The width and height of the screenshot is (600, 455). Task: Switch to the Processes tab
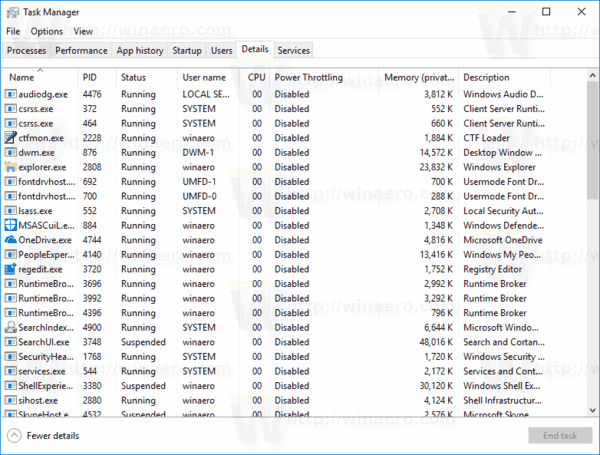click(26, 51)
